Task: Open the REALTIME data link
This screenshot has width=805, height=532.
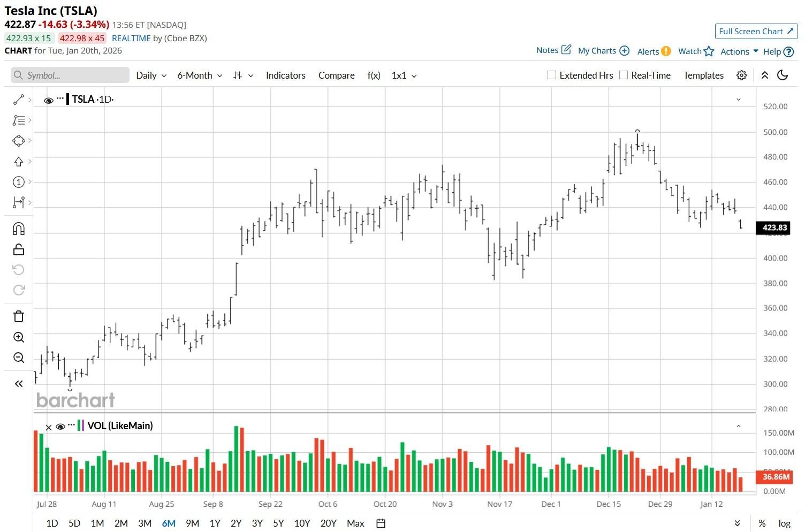Action: [x=131, y=38]
